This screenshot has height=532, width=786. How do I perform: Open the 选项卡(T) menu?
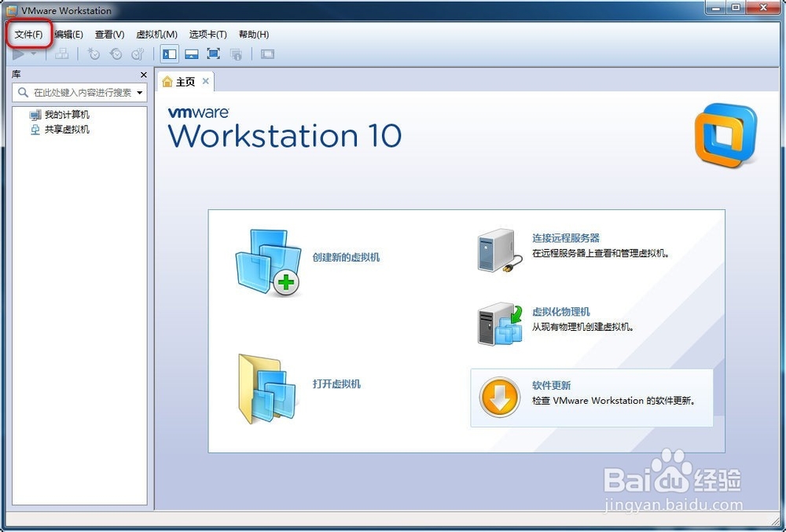(x=208, y=35)
